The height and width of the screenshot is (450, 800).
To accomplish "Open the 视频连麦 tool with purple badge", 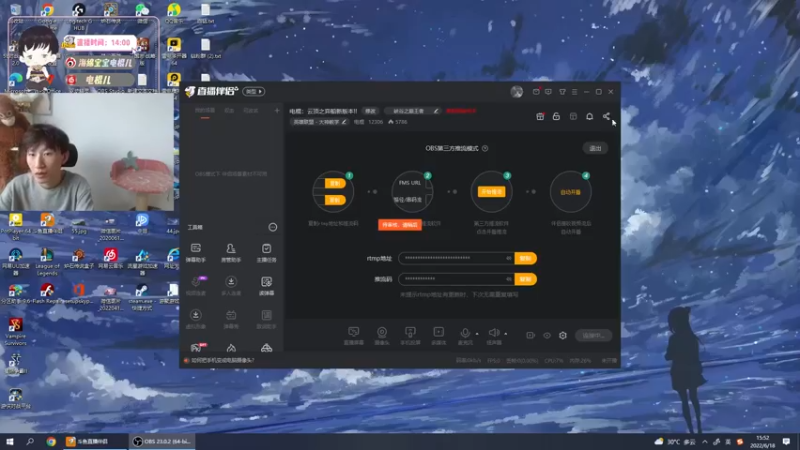I will click(x=196, y=286).
